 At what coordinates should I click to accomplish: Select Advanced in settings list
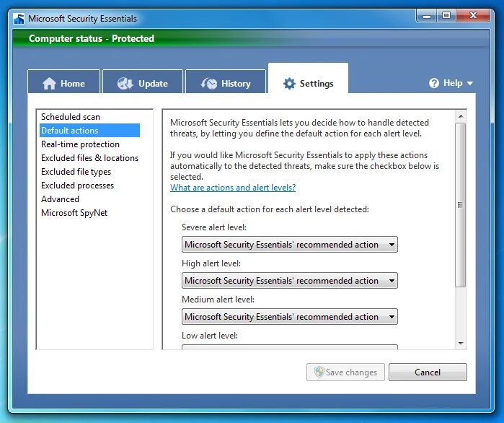(60, 199)
